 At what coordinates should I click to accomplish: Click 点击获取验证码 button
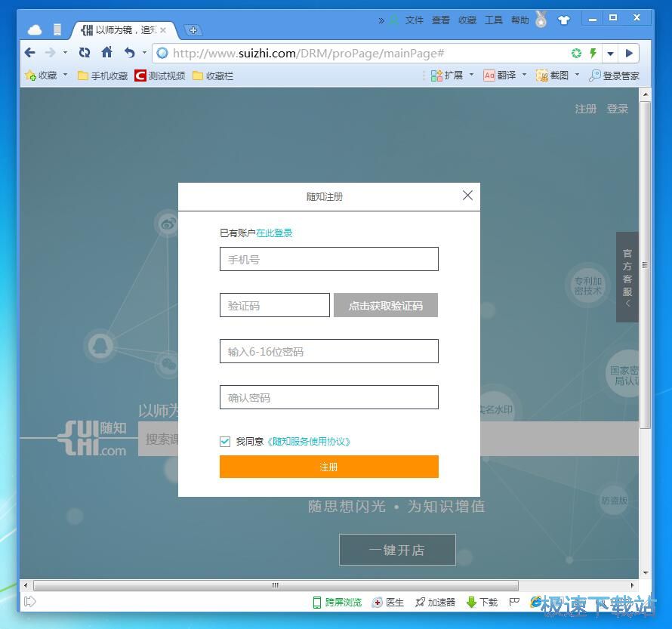(386, 305)
